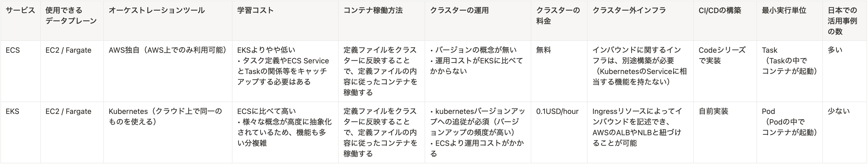Select the ECS service name cell
This screenshot has height=164, width=868.
pos(20,71)
